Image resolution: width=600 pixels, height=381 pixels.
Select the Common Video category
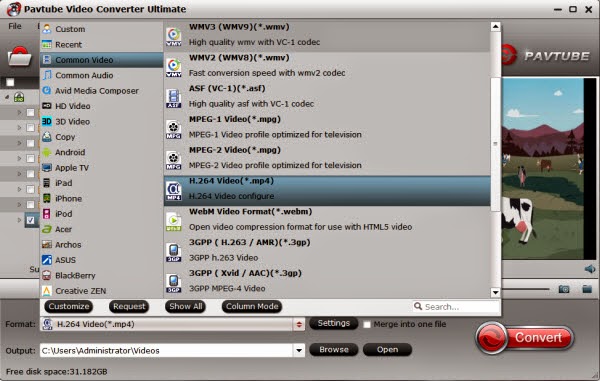101,60
